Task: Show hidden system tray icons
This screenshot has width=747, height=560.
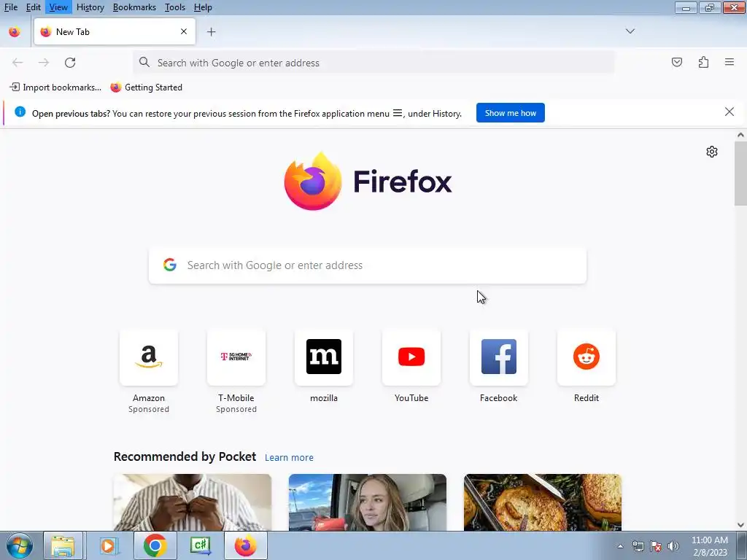Action: point(620,546)
